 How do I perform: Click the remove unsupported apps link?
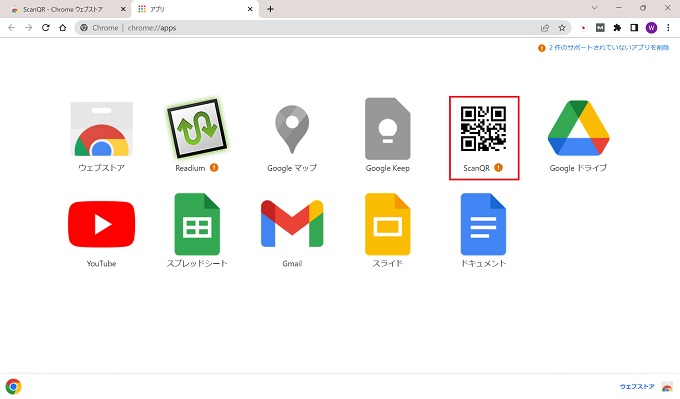pyautogui.click(x=609, y=47)
